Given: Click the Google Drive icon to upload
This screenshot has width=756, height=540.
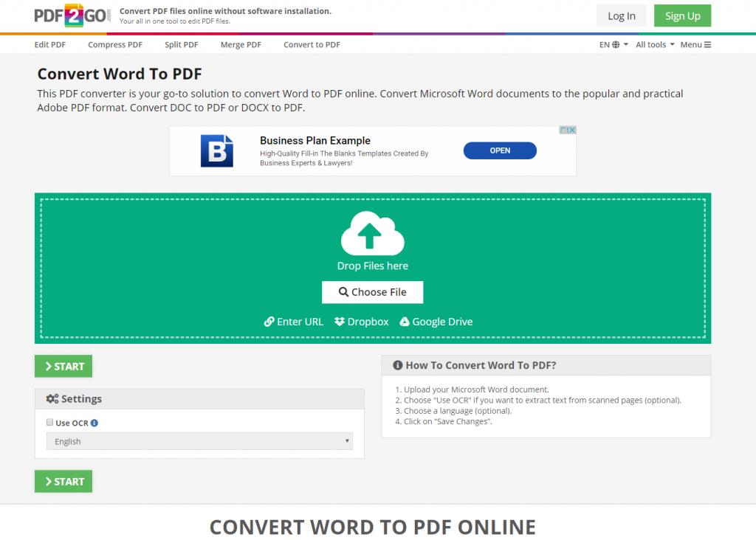Looking at the screenshot, I should 404,322.
